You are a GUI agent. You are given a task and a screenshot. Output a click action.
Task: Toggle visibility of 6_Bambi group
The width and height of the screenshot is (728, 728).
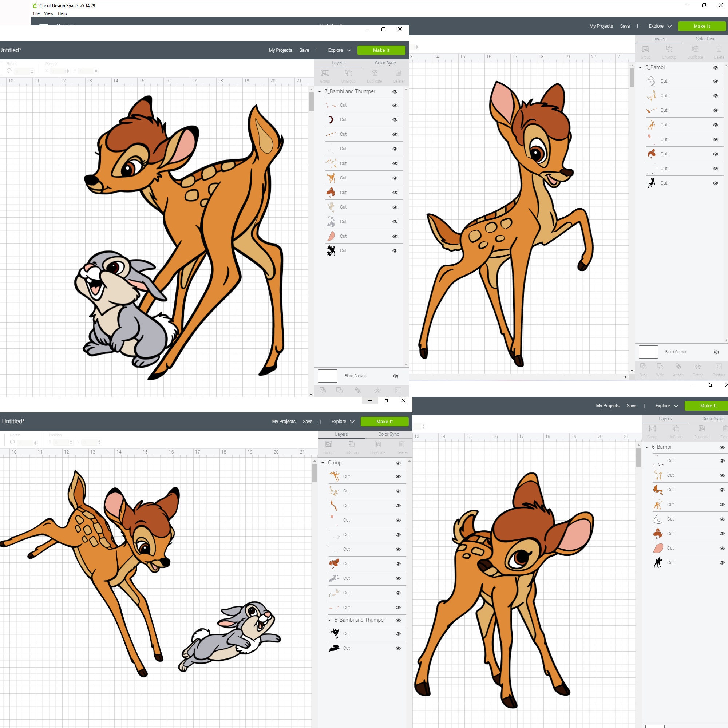[722, 447]
